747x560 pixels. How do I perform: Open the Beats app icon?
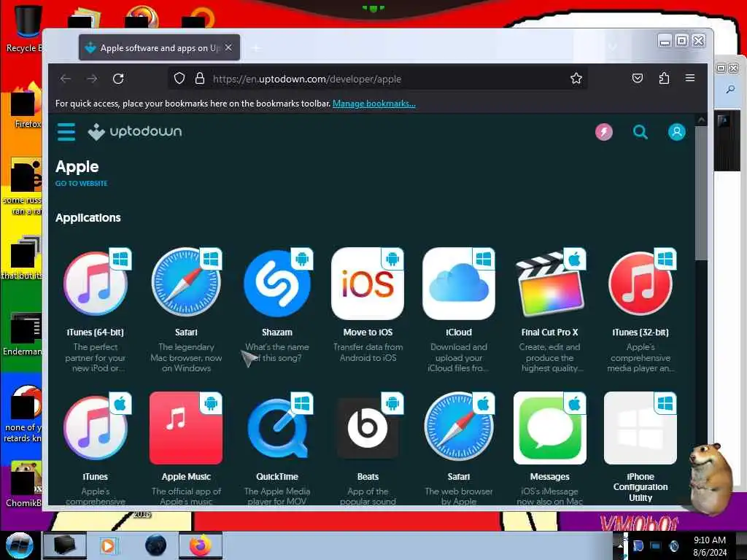pos(368,428)
